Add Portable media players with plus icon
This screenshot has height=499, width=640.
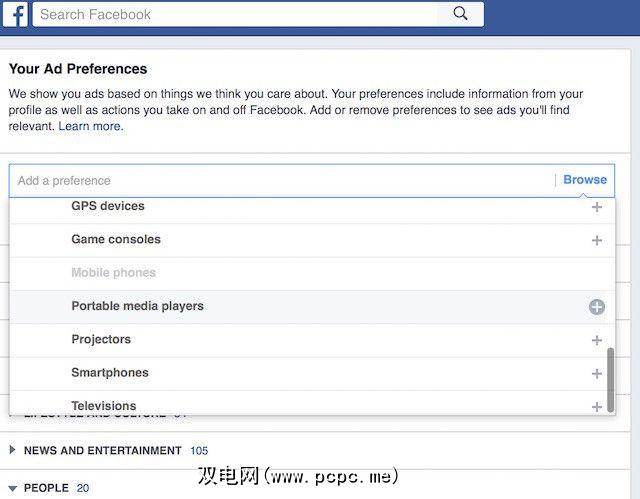pos(597,307)
